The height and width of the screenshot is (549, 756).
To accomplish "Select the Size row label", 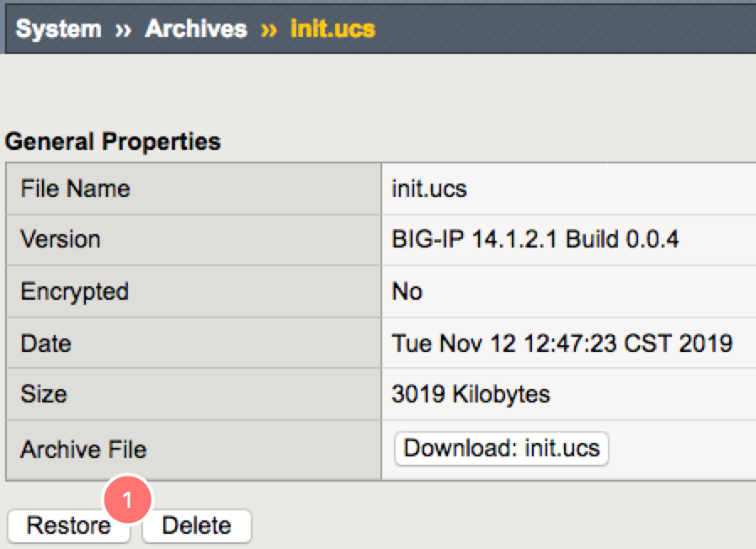I will point(44,394).
